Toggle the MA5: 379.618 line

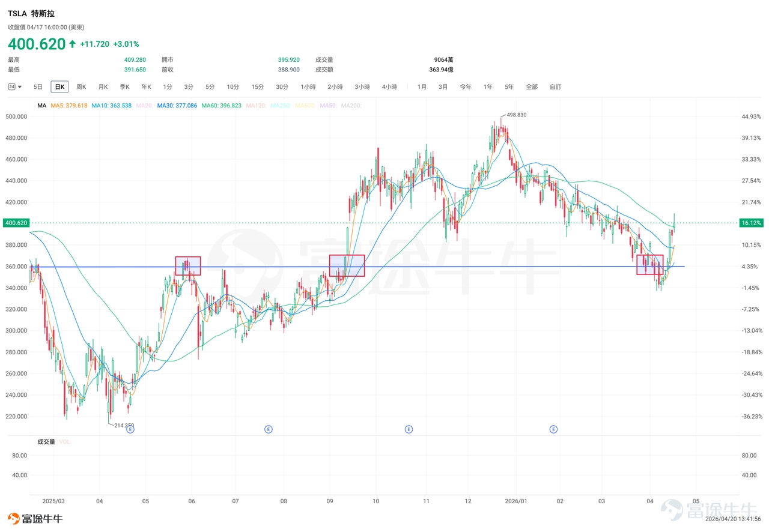tap(69, 106)
